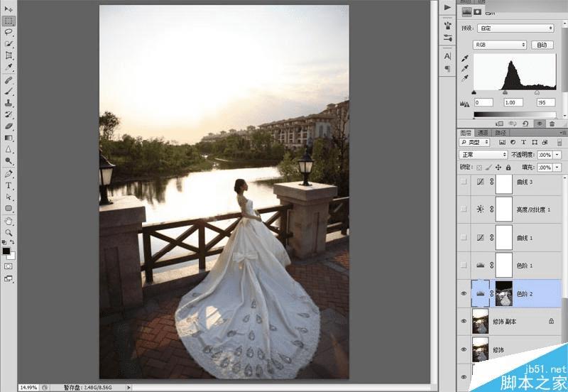Toggle lock transparent pixels

479,168
